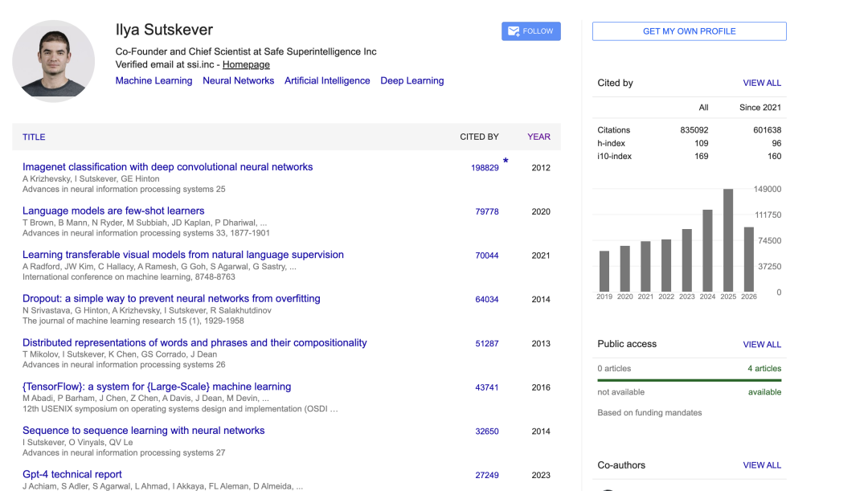View all Public access articles

[x=762, y=344]
